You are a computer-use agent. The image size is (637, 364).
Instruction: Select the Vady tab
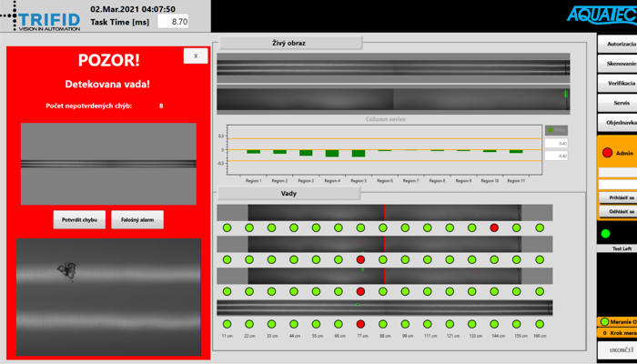click(x=289, y=194)
